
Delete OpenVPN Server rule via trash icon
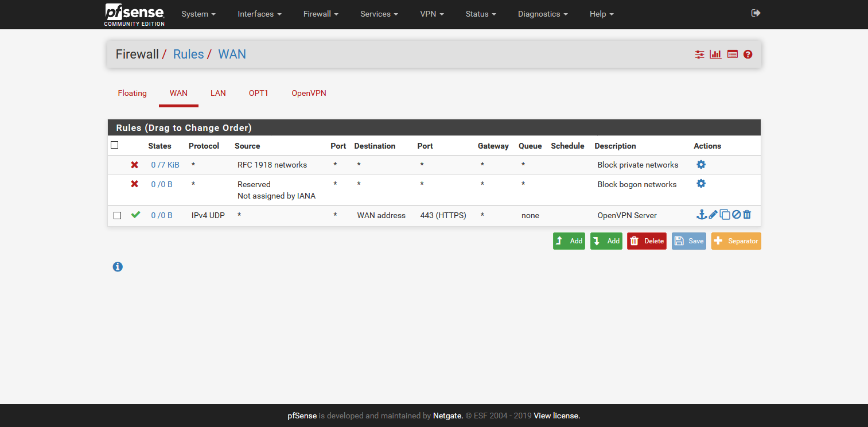(x=747, y=215)
